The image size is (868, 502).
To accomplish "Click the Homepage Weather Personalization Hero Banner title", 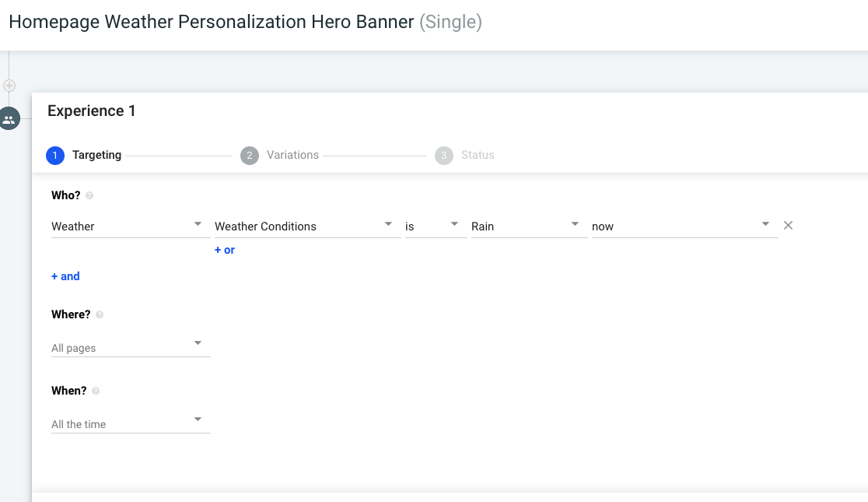I will coord(212,22).
